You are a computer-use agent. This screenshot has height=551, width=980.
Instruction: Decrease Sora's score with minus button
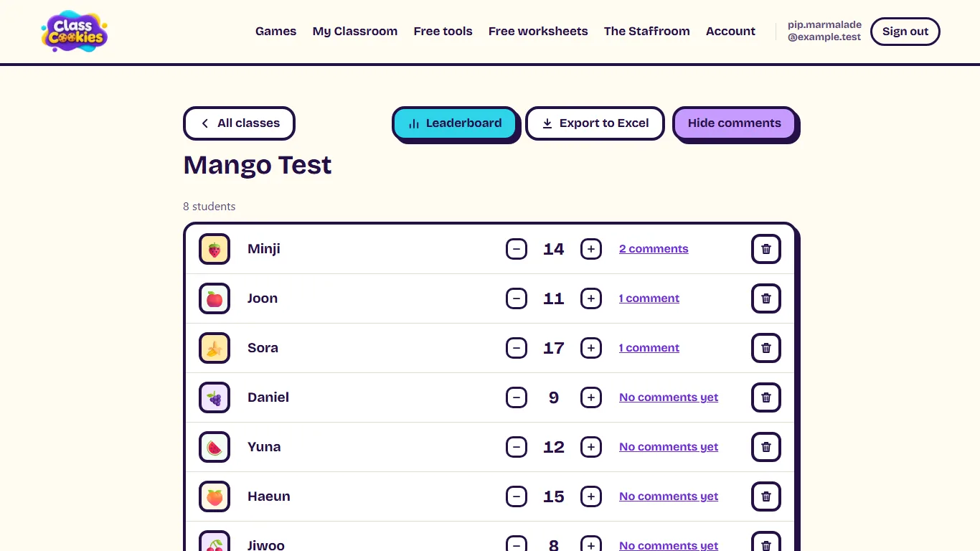click(517, 348)
